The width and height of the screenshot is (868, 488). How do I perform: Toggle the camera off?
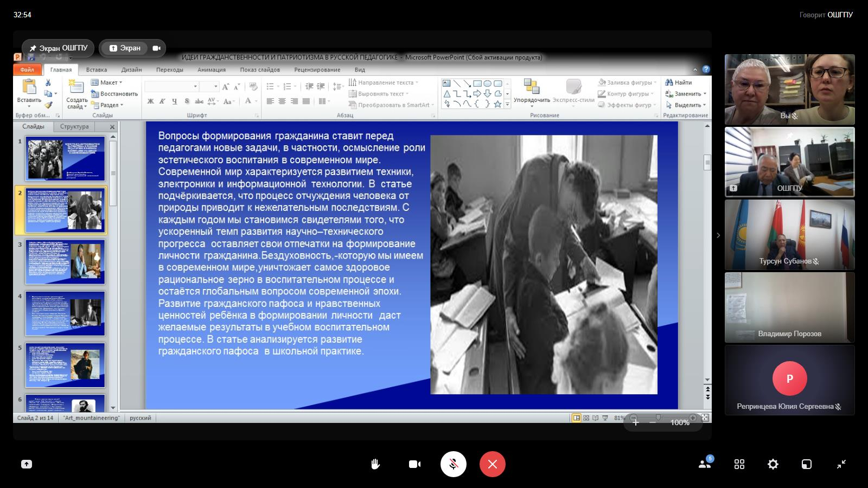(414, 464)
